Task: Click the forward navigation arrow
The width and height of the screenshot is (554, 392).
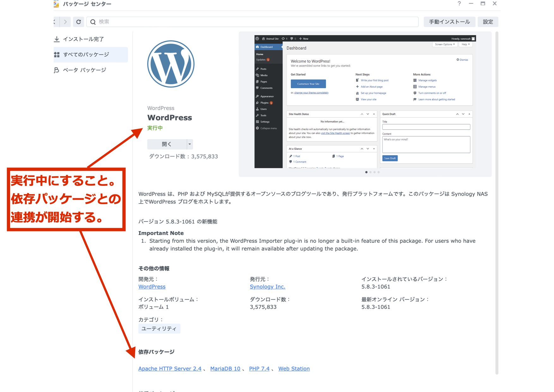Action: [65, 22]
